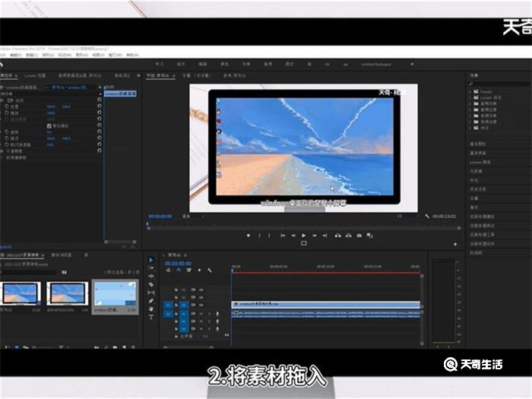Click the Play button in Program monitor
Viewport: 532px width, 399px height.
pos(303,236)
